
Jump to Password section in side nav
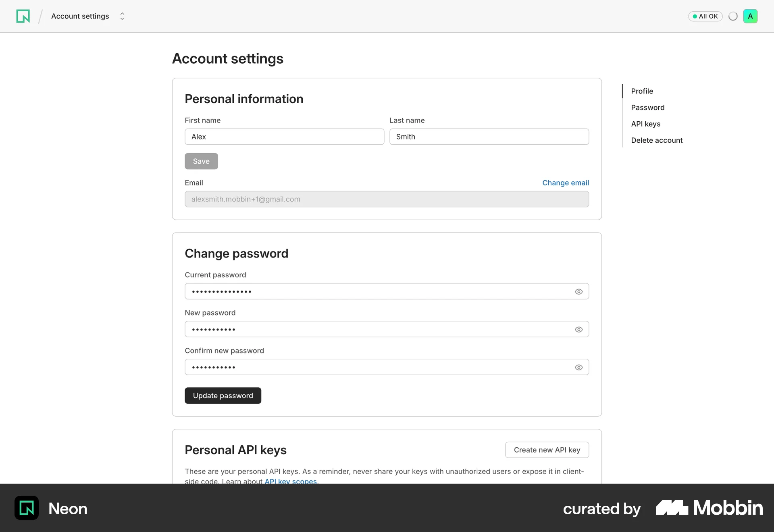[x=647, y=108]
